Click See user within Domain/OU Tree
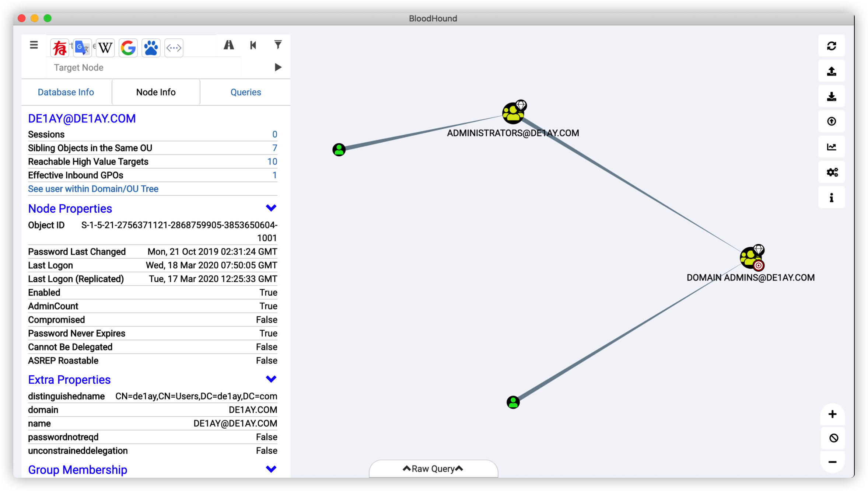The image size is (868, 491). coord(93,189)
